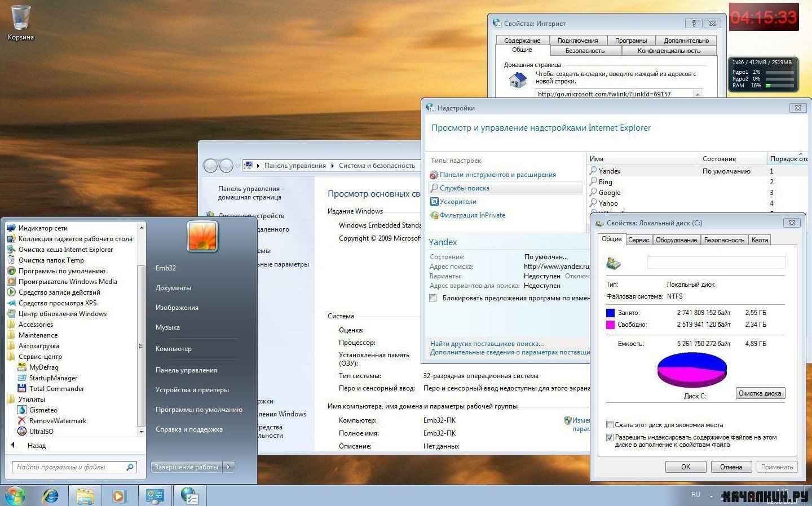Open shutdown options arrow next to Завершение работы
812x506 pixels.
[228, 467]
